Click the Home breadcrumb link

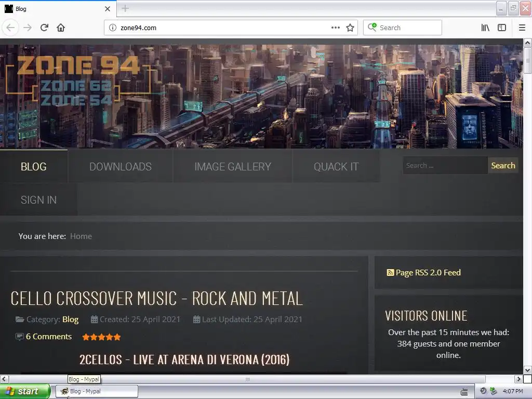point(81,236)
